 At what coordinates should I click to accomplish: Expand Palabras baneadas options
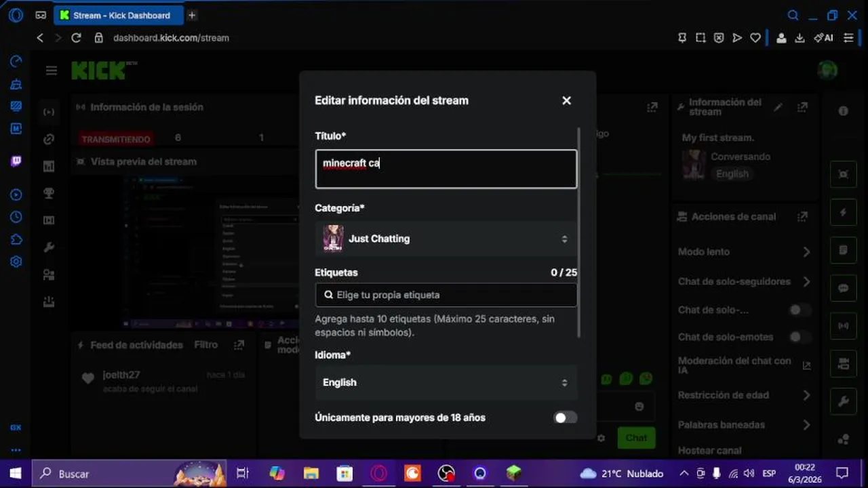tap(806, 425)
